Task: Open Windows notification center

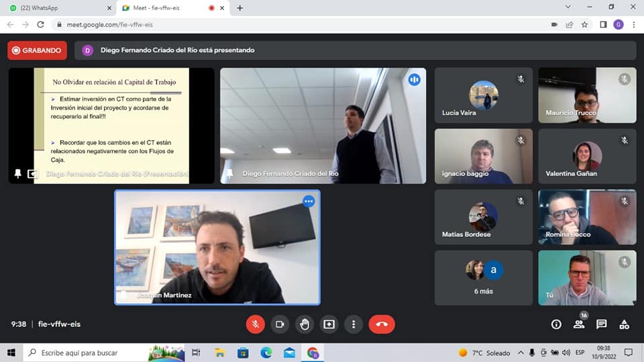Action: coord(629,353)
